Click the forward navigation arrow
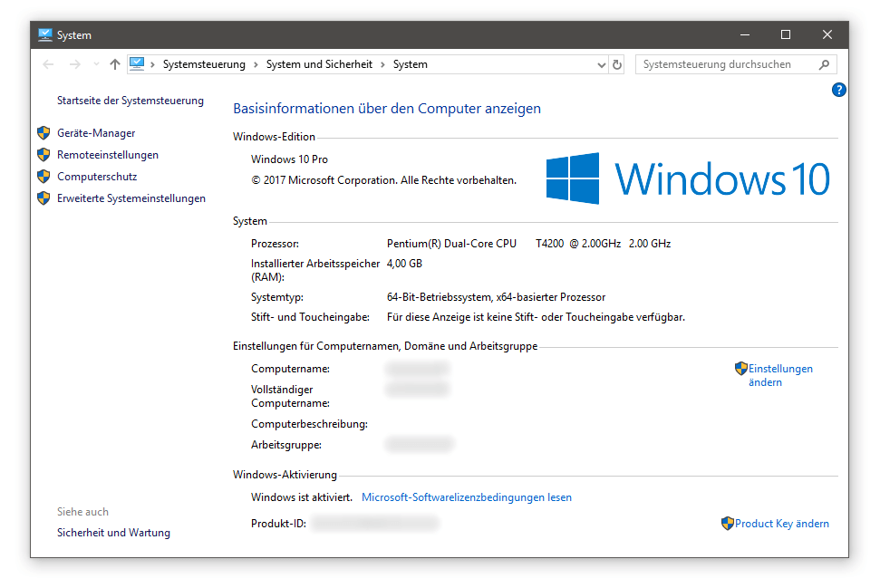 click(75, 64)
